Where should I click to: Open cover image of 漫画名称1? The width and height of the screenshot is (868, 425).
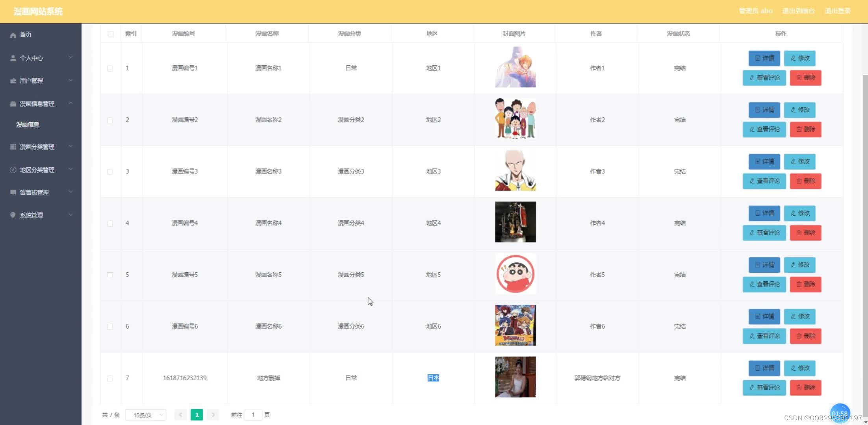(515, 67)
